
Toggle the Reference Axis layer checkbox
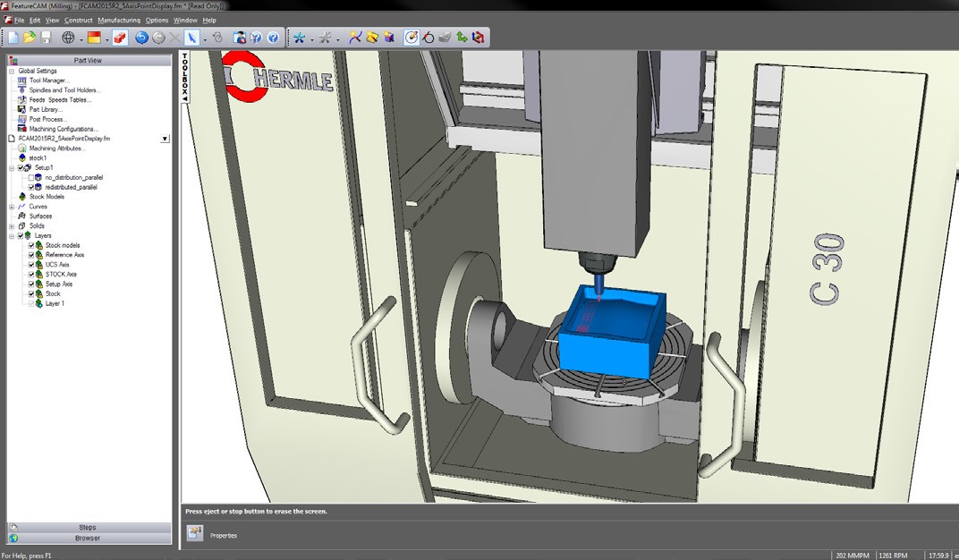31,255
